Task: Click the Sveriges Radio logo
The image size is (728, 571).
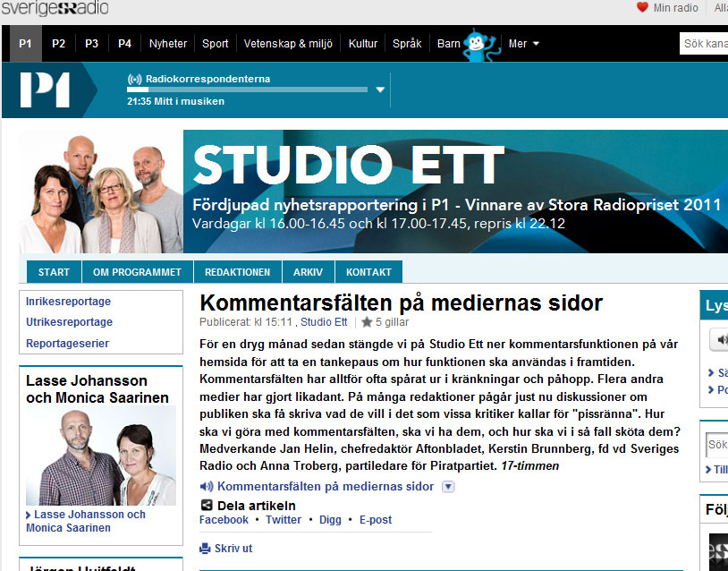Action: click(x=55, y=8)
